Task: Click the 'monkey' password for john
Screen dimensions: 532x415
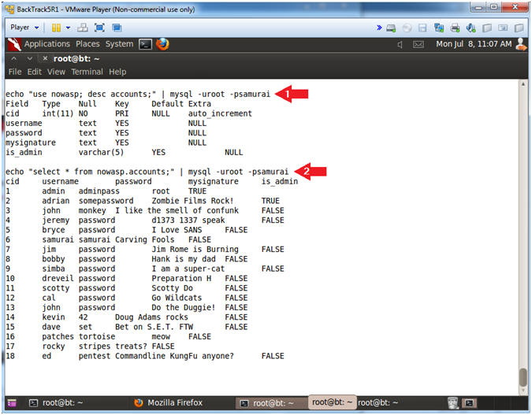Action: 92,210
